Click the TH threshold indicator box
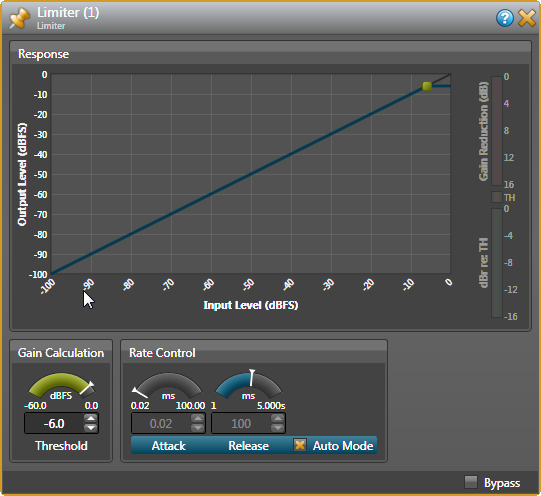This screenshot has height=496, width=541. (496, 197)
